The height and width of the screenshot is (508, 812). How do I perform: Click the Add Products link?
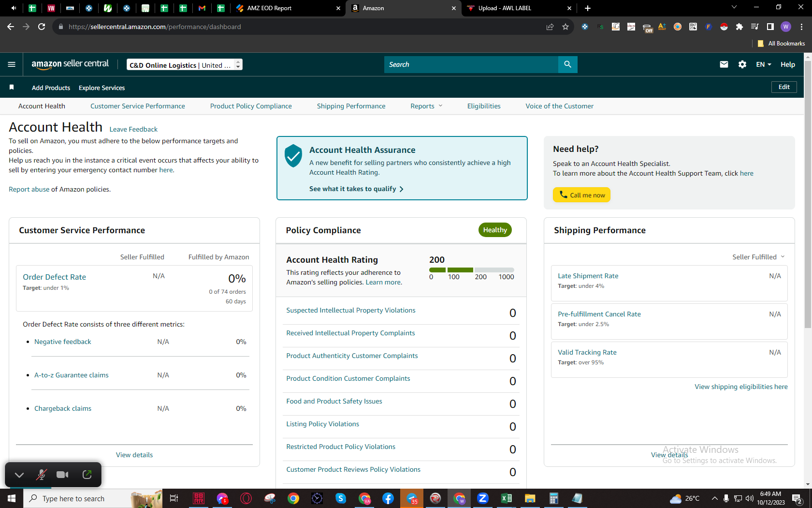pos(51,88)
